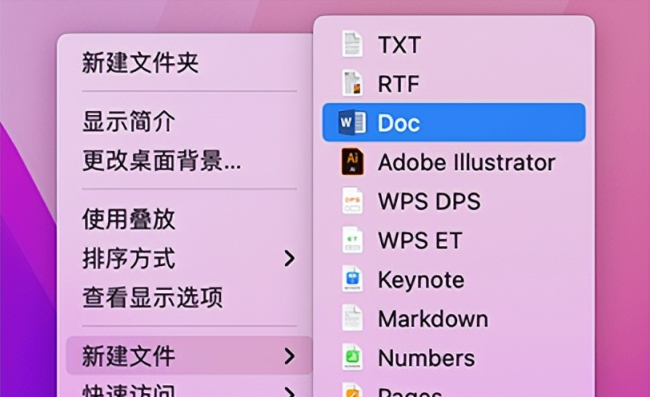This screenshot has height=397, width=650.
Task: Expand the 新建文件 chevron arrow
Action: (x=290, y=356)
